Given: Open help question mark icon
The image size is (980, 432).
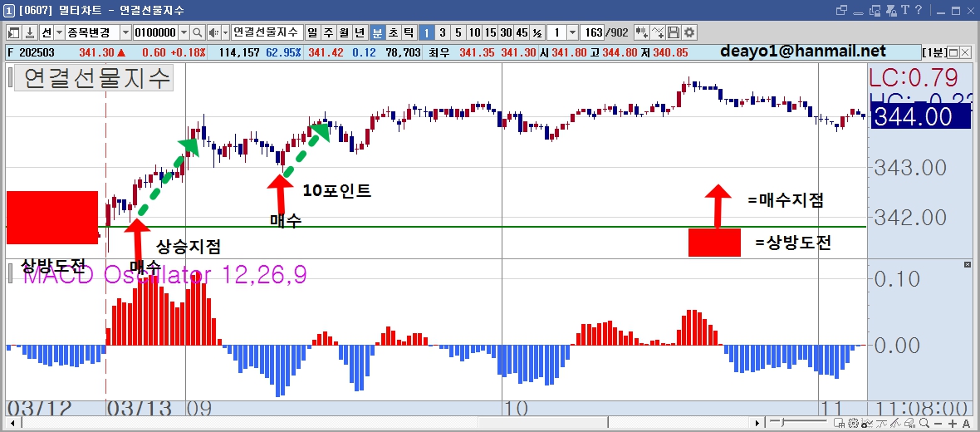Looking at the screenshot, I should [919, 9].
